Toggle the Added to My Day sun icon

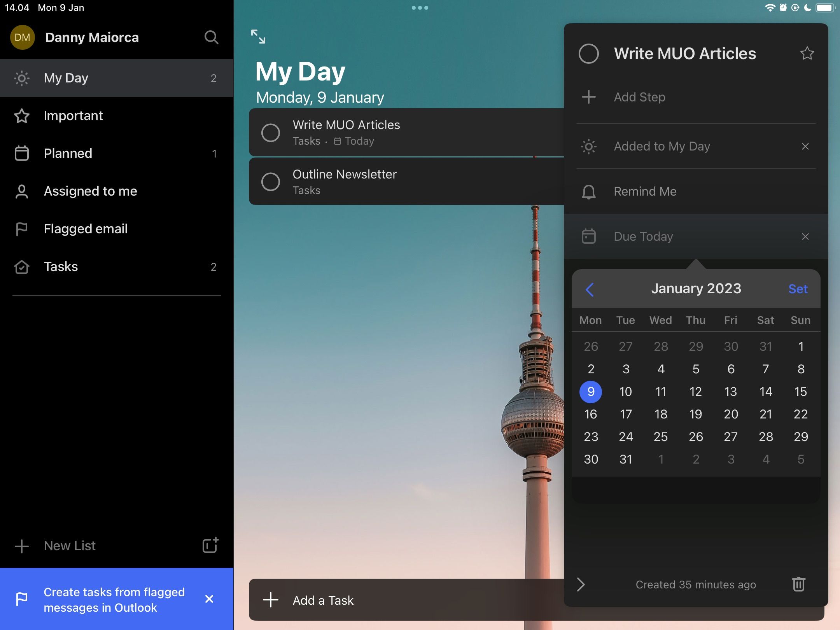pyautogui.click(x=589, y=146)
